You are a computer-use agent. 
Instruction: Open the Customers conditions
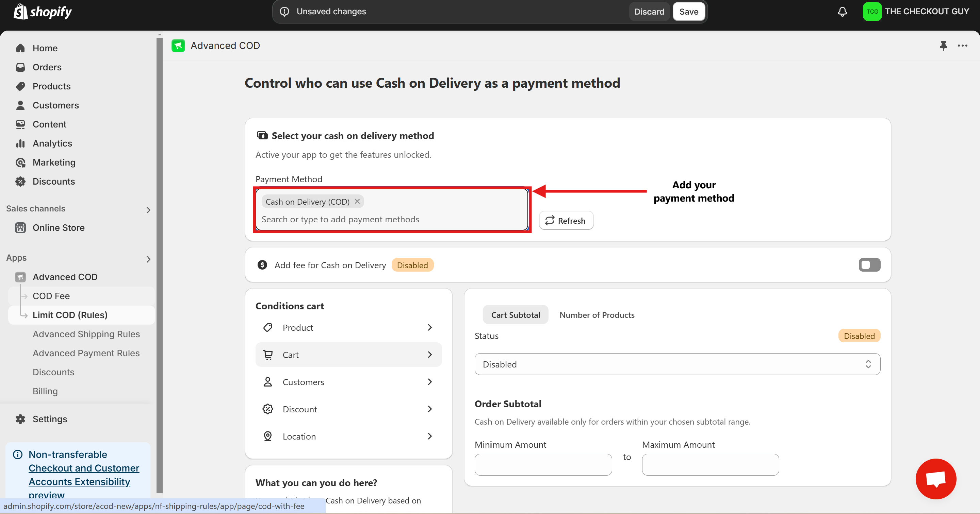(x=348, y=382)
